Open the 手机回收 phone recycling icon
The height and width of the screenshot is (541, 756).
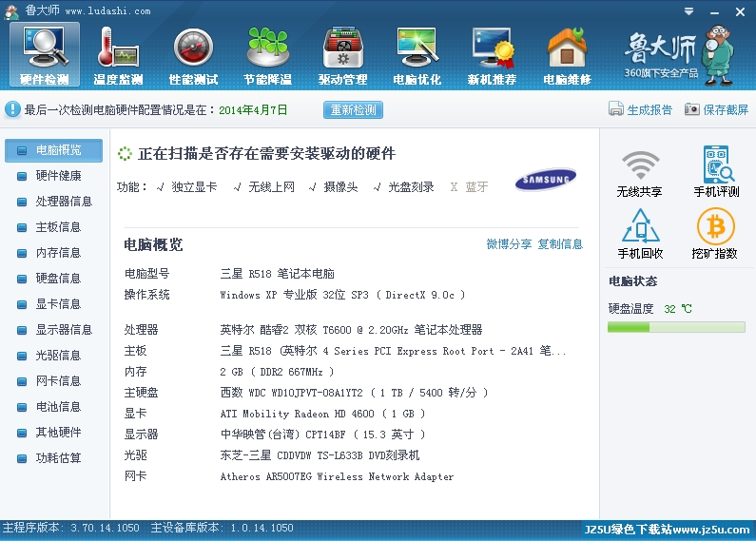[640, 234]
